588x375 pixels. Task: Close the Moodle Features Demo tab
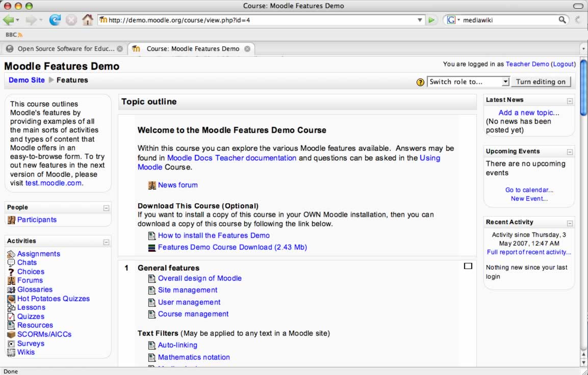[x=247, y=49]
